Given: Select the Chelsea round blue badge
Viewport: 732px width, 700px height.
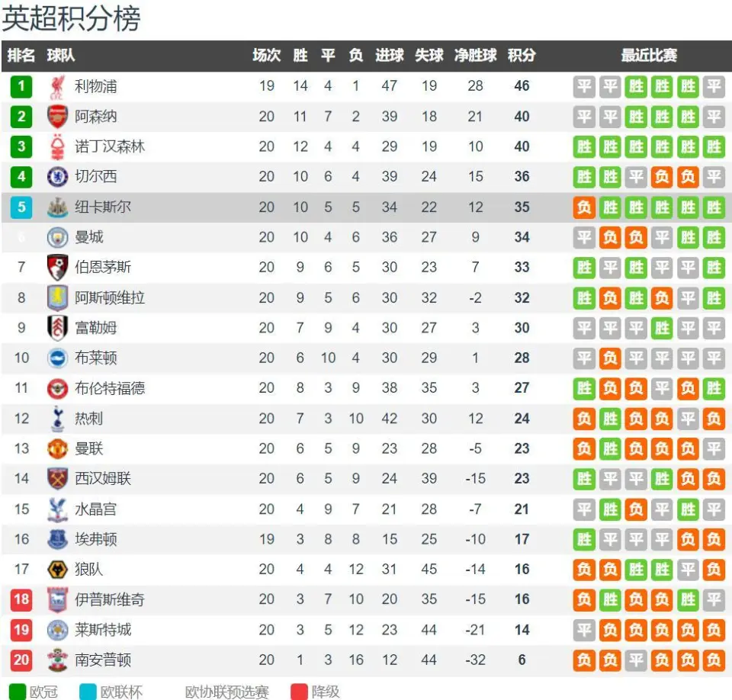Looking at the screenshot, I should coord(57,177).
